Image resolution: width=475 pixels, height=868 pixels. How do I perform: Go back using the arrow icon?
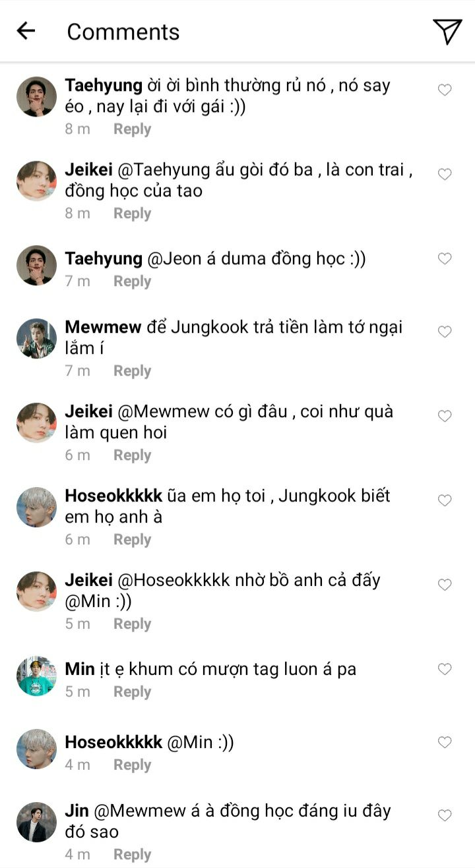[26, 31]
